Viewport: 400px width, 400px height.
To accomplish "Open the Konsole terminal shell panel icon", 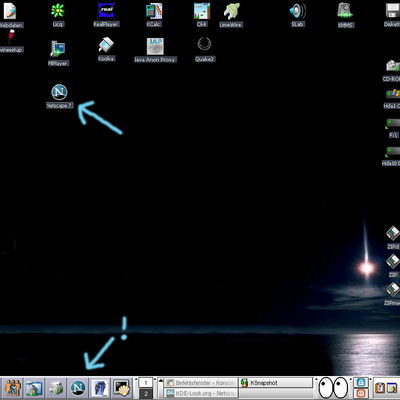I will pyautogui.click(x=122, y=388).
